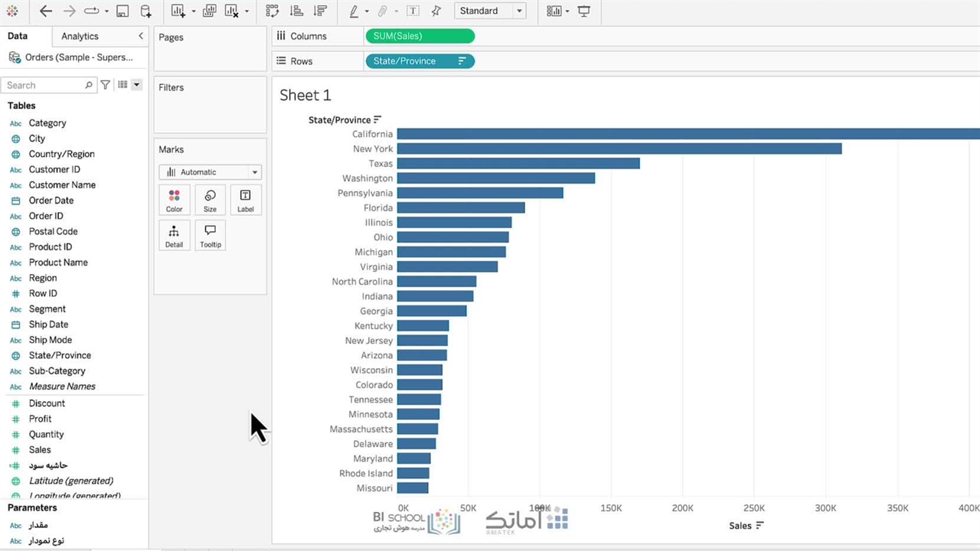Click the Color button in Marks card
The width and height of the screenshot is (980, 551).
pyautogui.click(x=174, y=201)
